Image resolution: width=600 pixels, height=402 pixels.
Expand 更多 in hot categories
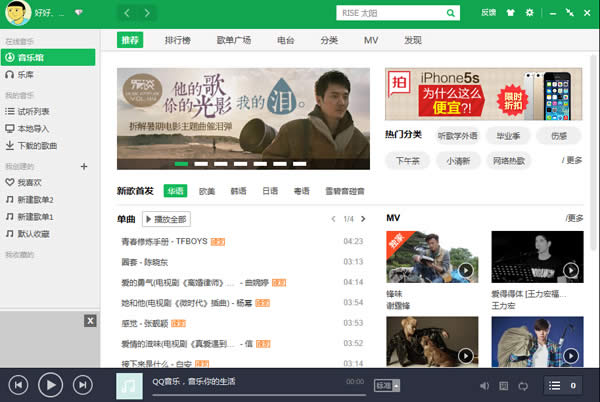(x=572, y=160)
